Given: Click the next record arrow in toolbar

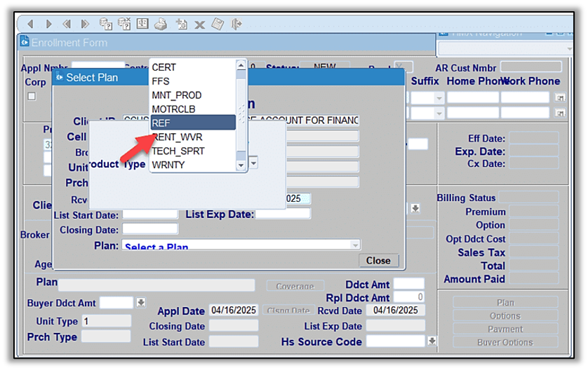Looking at the screenshot, I should pyautogui.click(x=48, y=24).
